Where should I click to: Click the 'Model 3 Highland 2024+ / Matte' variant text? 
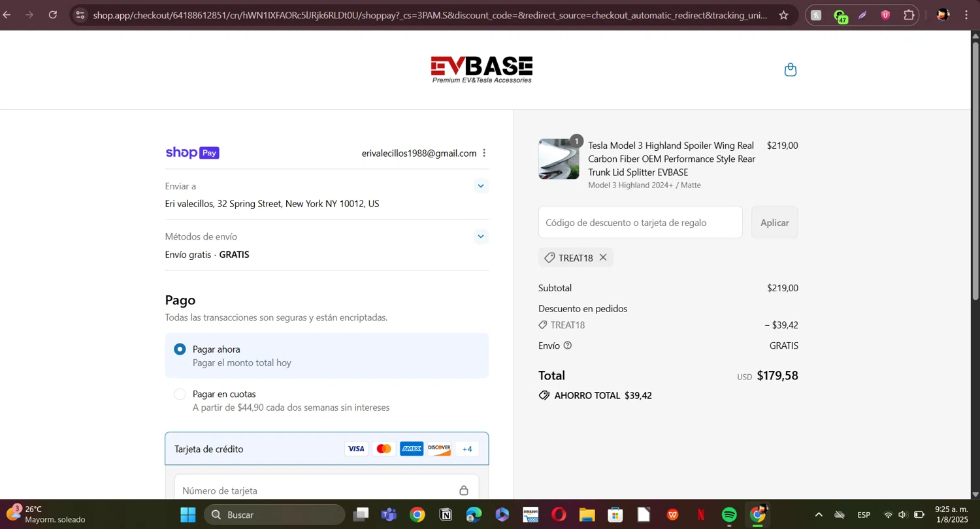[x=644, y=185]
